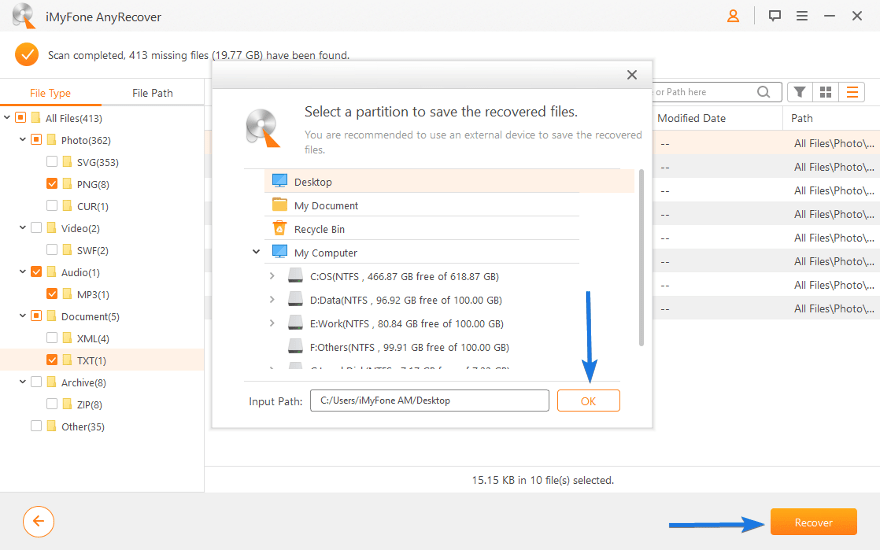
Task: Click the search magnifier icon
Action: pyautogui.click(x=763, y=92)
